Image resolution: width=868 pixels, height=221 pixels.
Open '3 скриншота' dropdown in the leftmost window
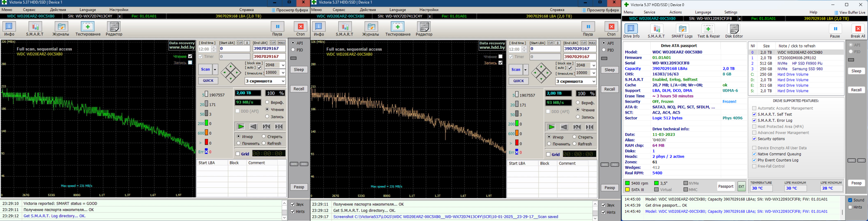pyautogui.click(x=283, y=81)
